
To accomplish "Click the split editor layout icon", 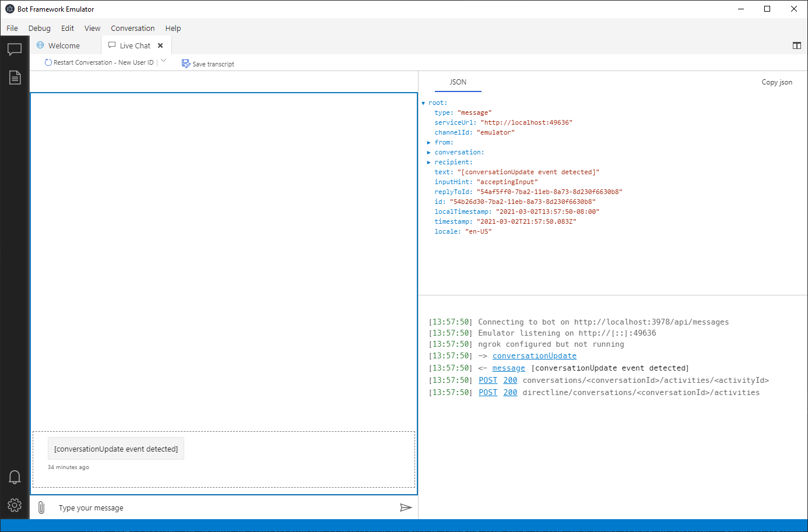I will (797, 45).
